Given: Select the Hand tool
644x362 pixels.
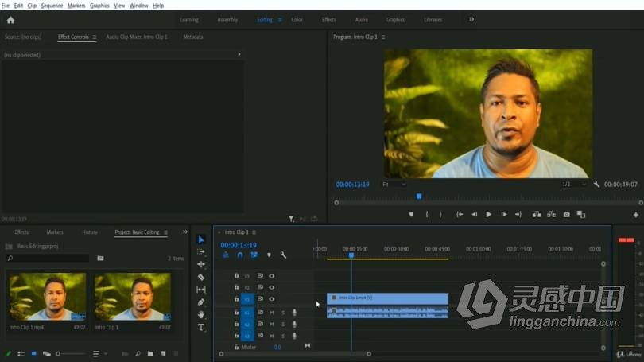Looking at the screenshot, I should pos(201,315).
